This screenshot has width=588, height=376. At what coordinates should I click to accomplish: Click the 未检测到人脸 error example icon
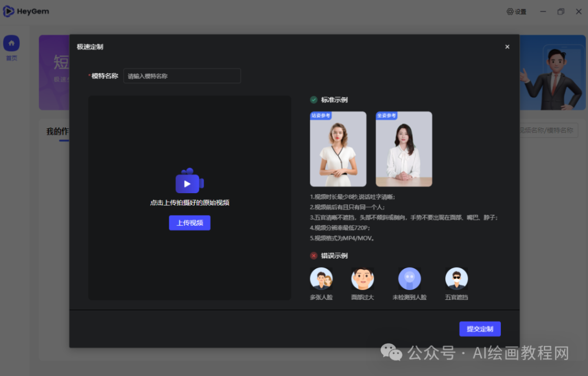409,279
